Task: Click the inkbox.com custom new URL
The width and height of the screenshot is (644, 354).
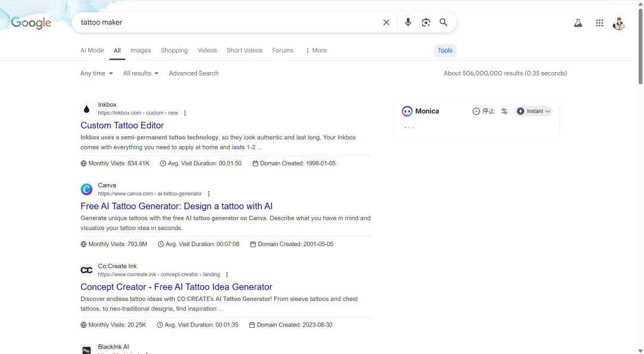Action: point(138,113)
